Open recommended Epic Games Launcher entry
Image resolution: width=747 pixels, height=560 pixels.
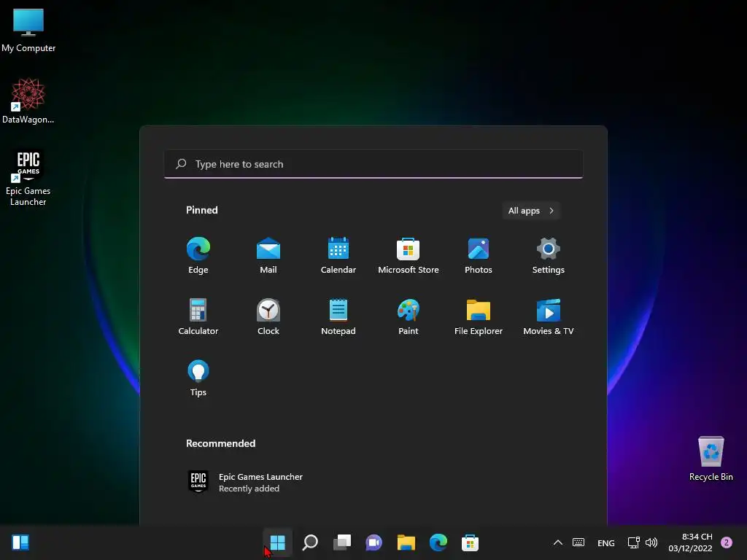coord(246,482)
